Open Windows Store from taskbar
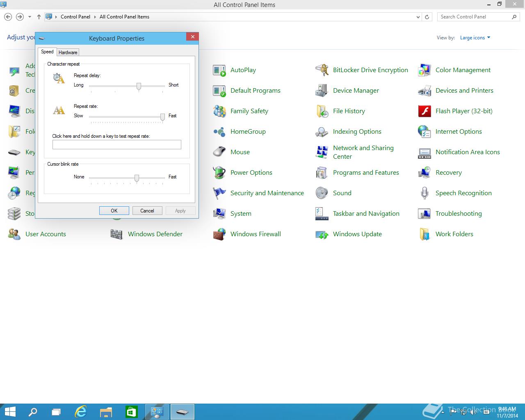Image resolution: width=525 pixels, height=420 pixels. pyautogui.click(x=131, y=412)
